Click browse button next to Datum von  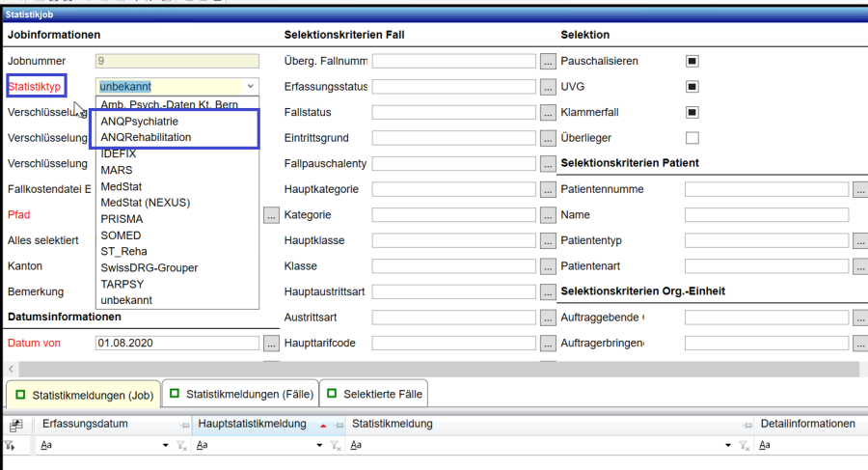coord(271,343)
